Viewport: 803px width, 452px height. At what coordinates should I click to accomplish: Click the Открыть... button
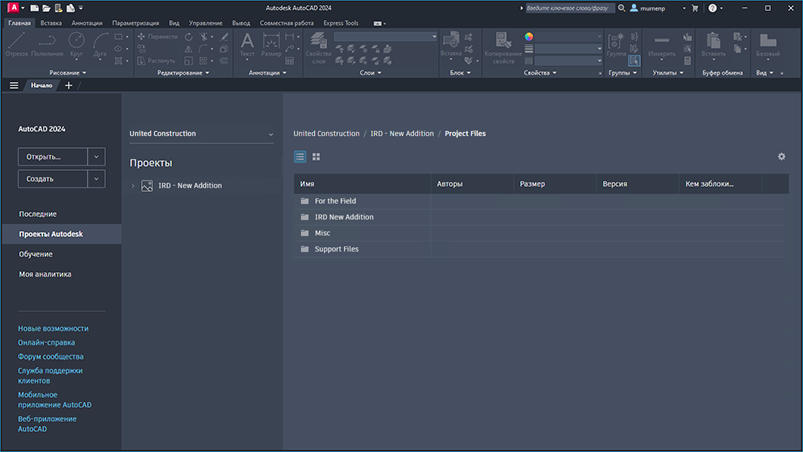point(53,157)
